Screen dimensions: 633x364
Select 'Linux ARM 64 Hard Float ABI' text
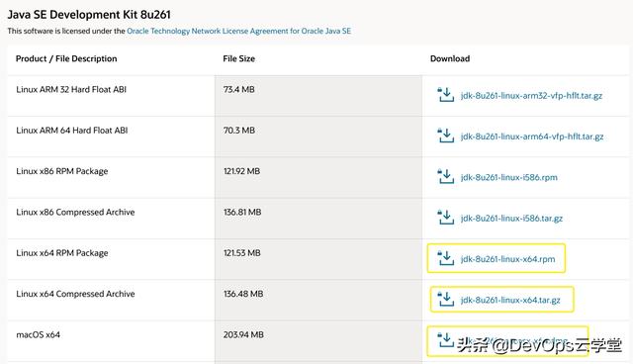pyautogui.click(x=72, y=131)
